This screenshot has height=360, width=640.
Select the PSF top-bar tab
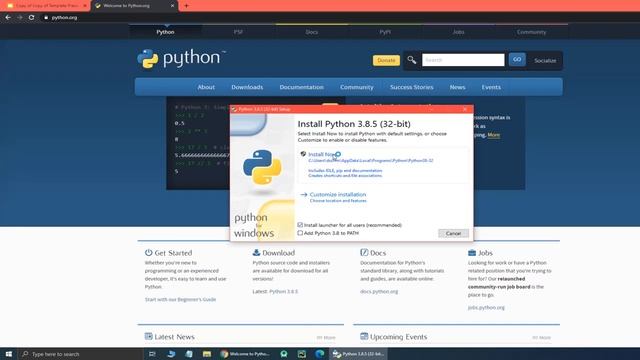point(238,32)
